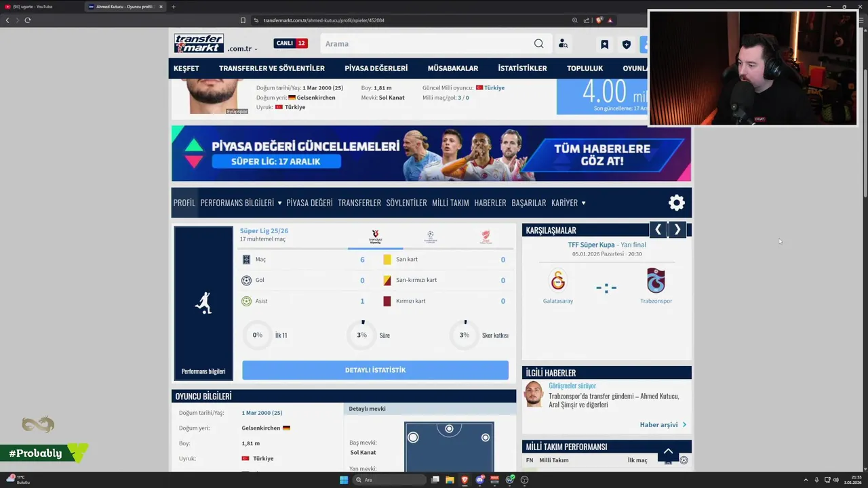
Task: Bookmark this page in address bar
Action: click(243, 20)
